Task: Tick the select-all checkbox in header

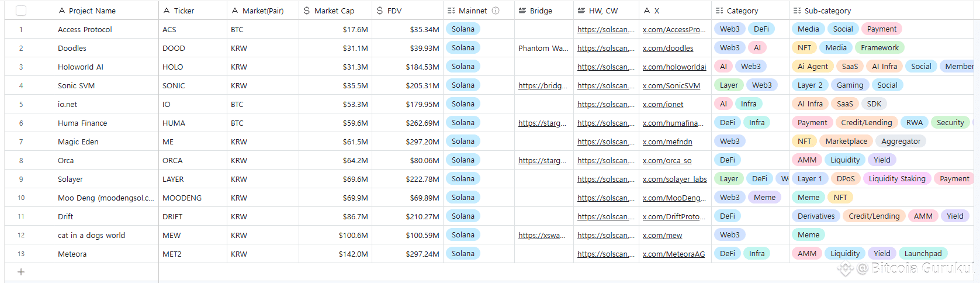Action: (x=21, y=11)
